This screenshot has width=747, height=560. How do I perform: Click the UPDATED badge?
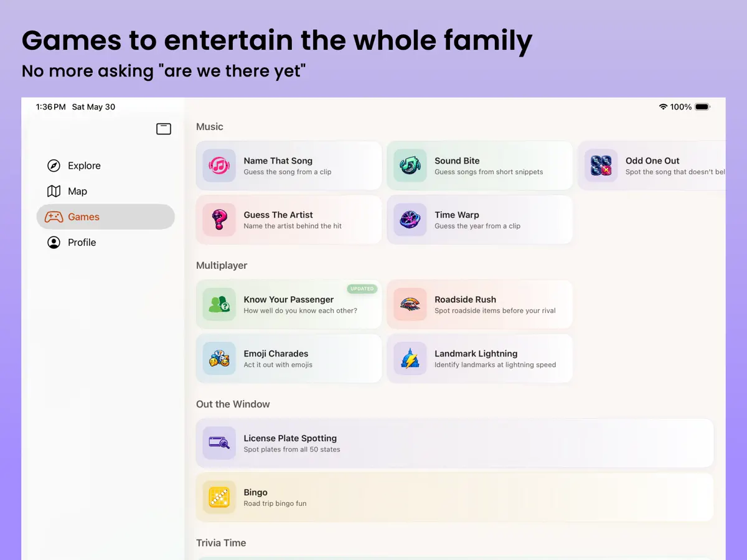pyautogui.click(x=362, y=289)
